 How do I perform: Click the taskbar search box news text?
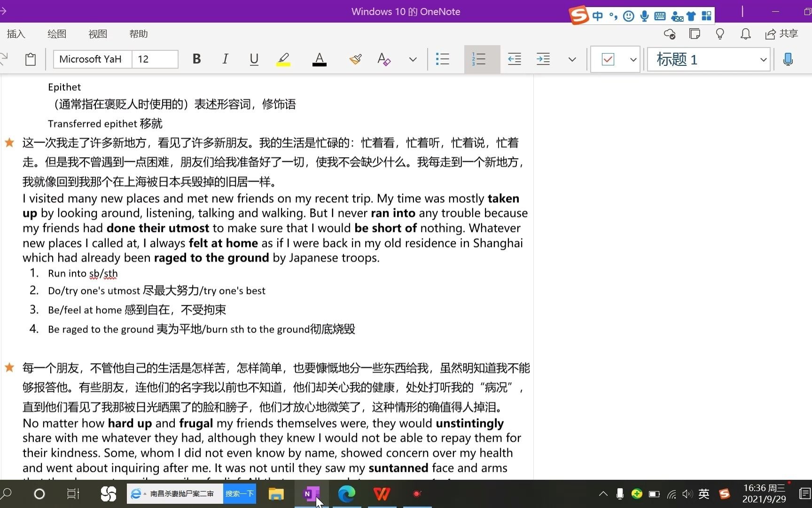point(182,494)
